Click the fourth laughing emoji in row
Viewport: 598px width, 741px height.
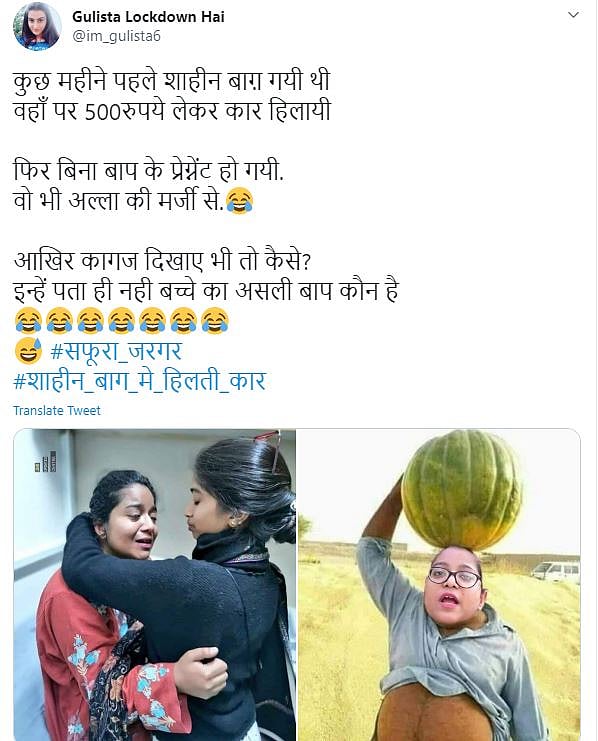click(121, 321)
